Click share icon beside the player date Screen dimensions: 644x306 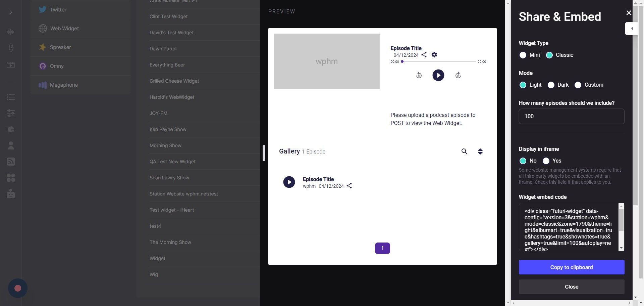(424, 55)
